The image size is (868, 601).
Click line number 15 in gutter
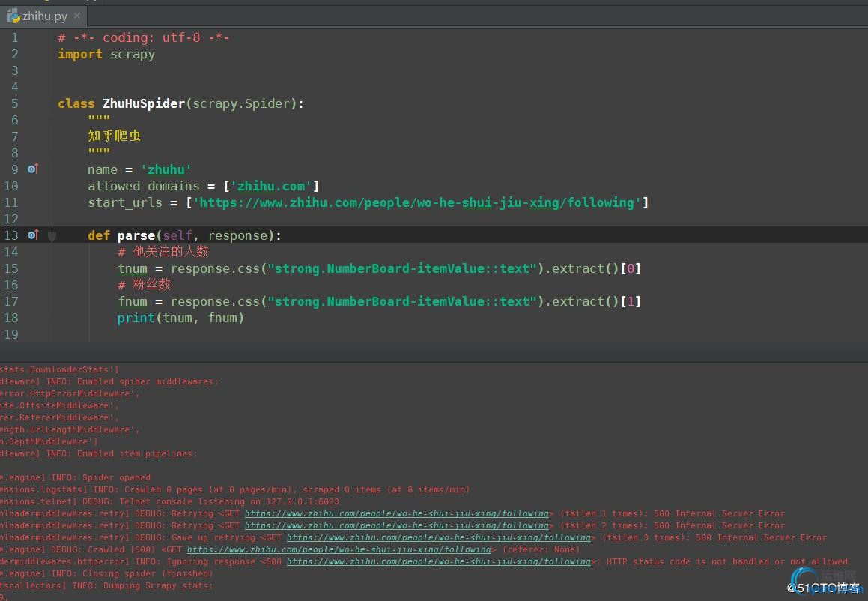coord(11,268)
